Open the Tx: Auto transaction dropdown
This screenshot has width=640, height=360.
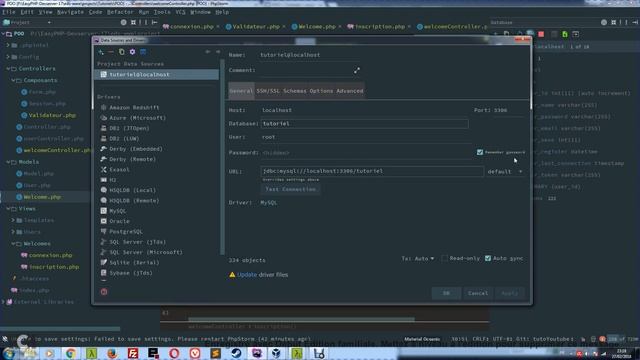pyautogui.click(x=418, y=258)
